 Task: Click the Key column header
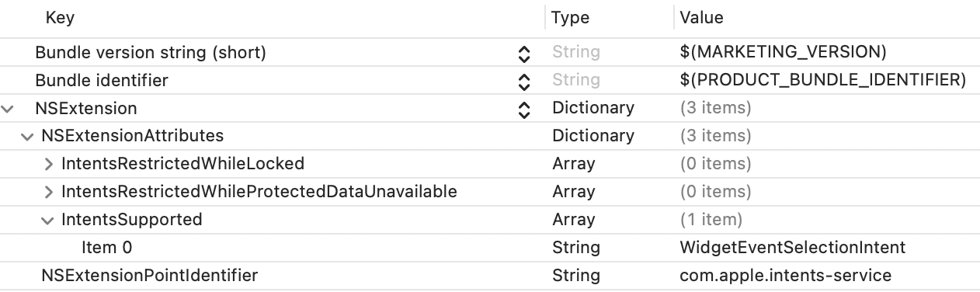point(61,18)
